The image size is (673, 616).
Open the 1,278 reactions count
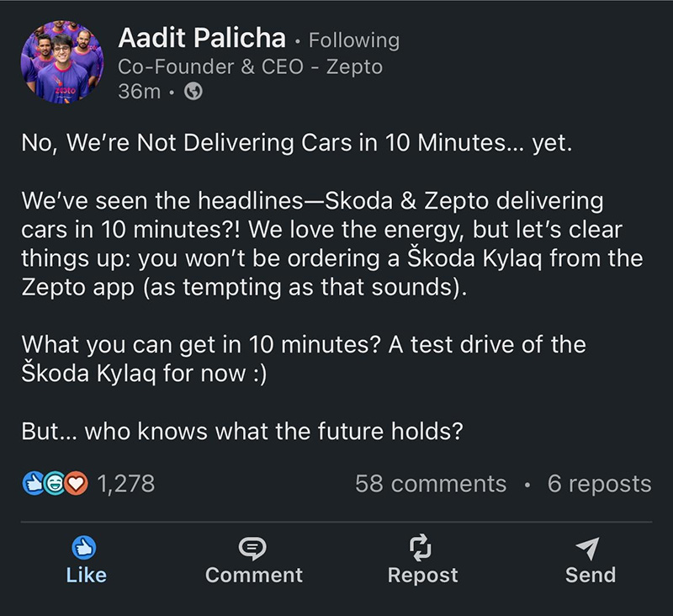[x=125, y=484]
